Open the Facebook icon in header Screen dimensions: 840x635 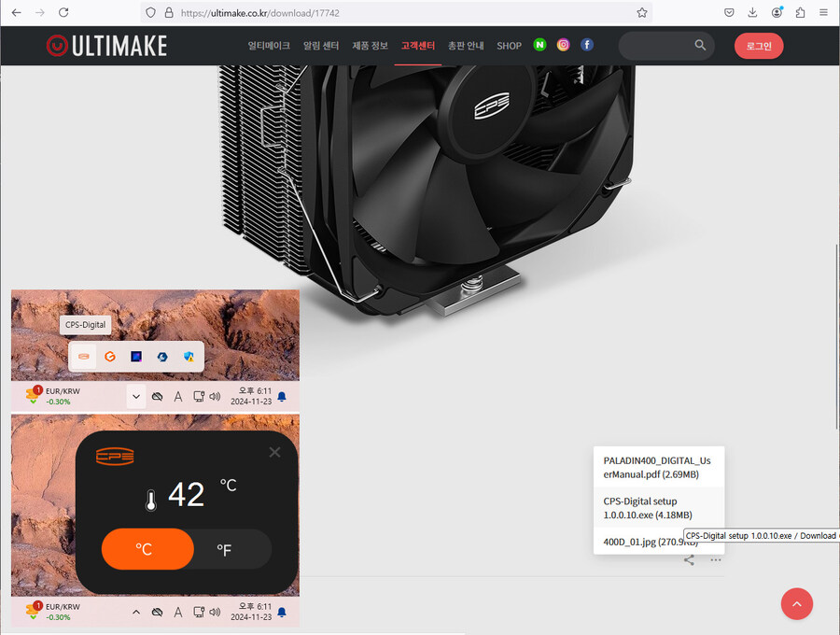(x=587, y=45)
